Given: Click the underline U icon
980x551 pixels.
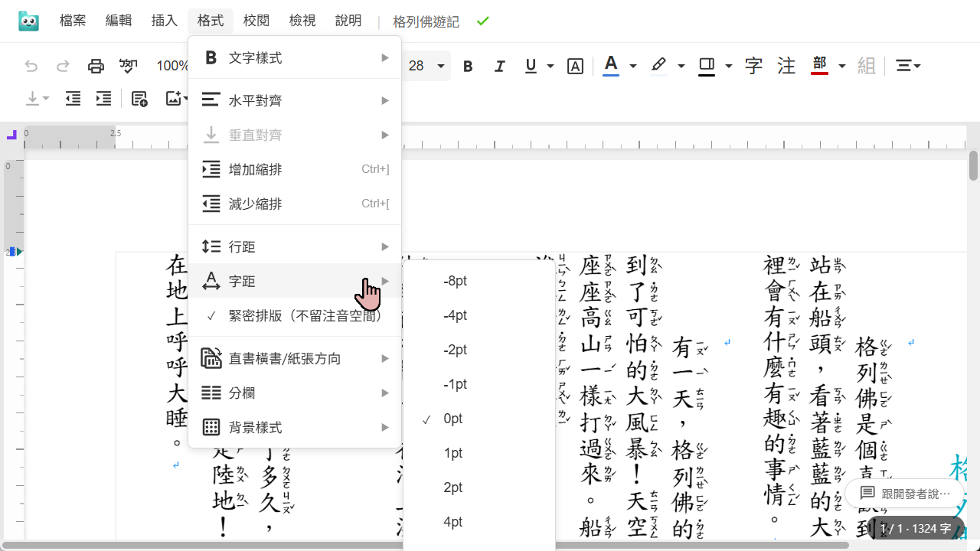Looking at the screenshot, I should (x=531, y=67).
